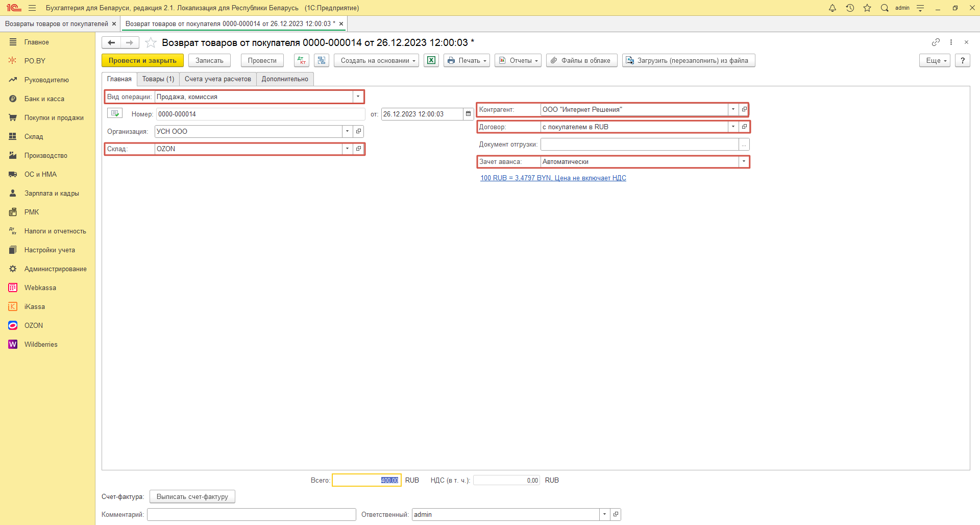The image size is (980, 525).
Task: Show Дт/Кт postings icon
Action: (x=302, y=60)
